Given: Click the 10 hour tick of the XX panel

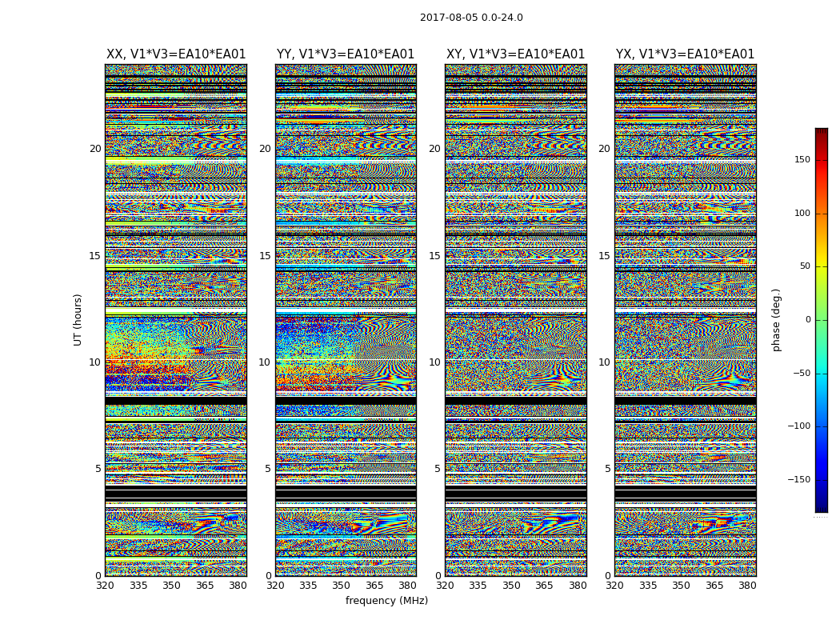Looking at the screenshot, I should pos(95,362).
